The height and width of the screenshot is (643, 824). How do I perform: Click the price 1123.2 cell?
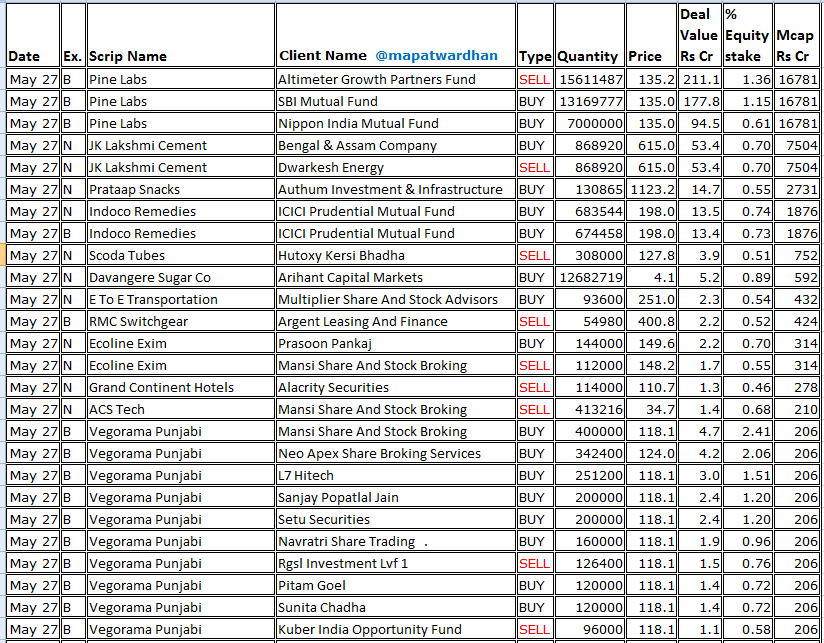click(x=651, y=190)
